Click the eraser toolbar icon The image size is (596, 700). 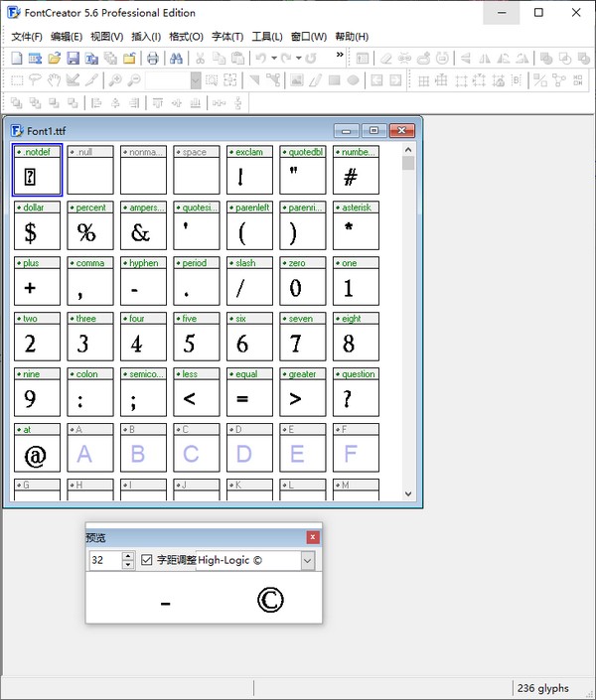[386, 58]
